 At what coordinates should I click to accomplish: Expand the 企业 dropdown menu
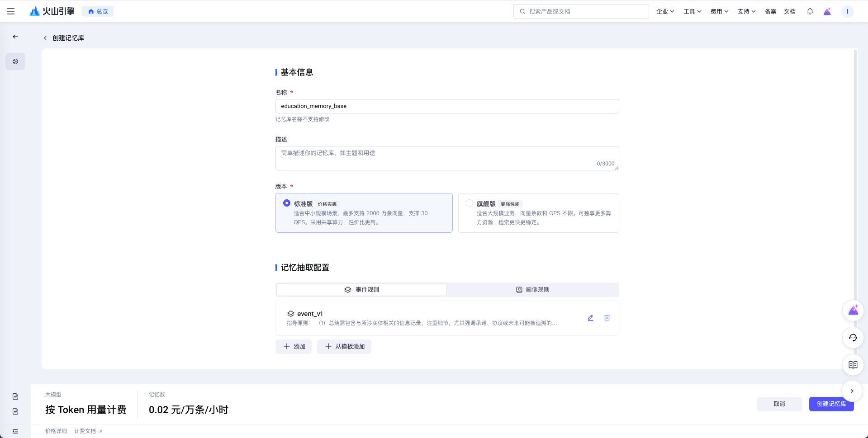tap(665, 11)
